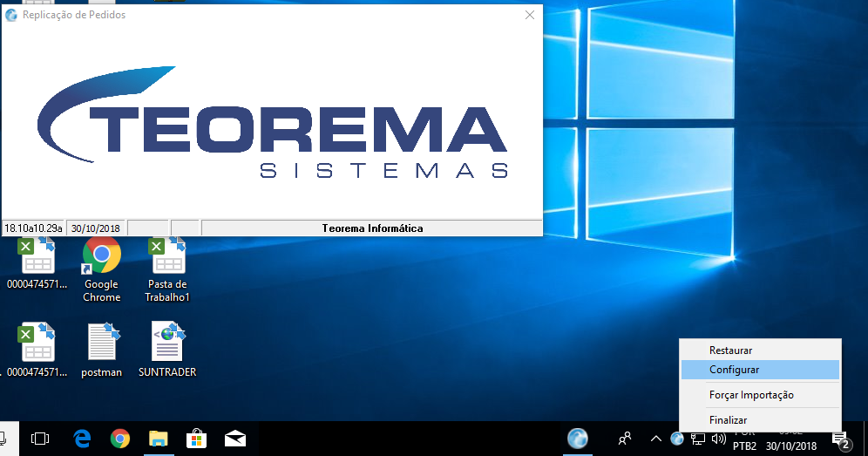The height and width of the screenshot is (456, 868).
Task: Open the postman text file icon
Action: pyautogui.click(x=102, y=350)
